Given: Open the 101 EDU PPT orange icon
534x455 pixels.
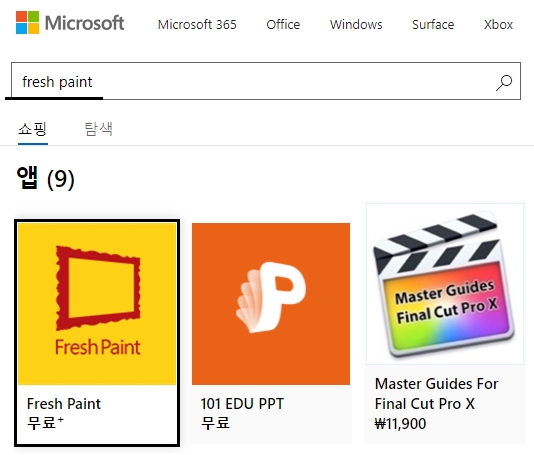Looking at the screenshot, I should coord(271,304).
